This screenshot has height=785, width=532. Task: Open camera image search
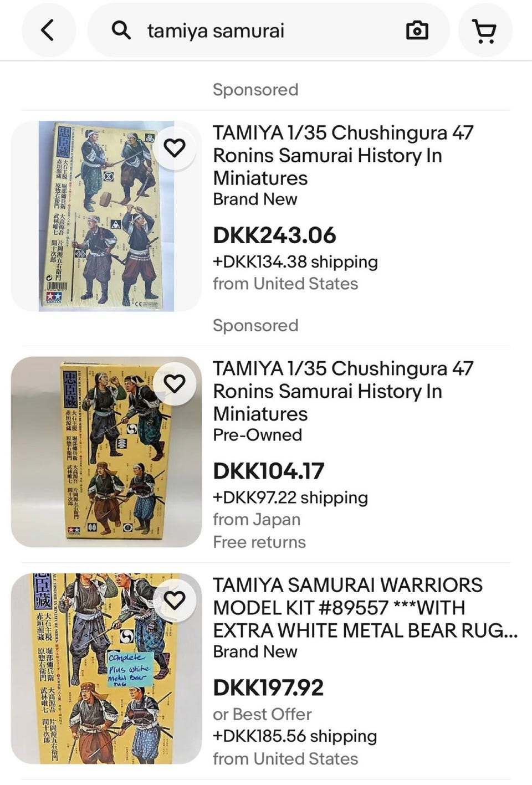click(x=417, y=30)
